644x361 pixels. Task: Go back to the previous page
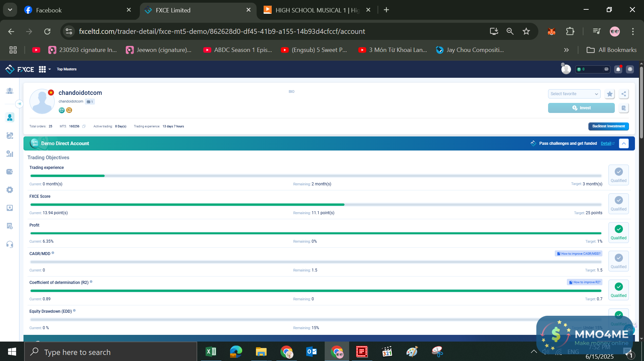11,32
